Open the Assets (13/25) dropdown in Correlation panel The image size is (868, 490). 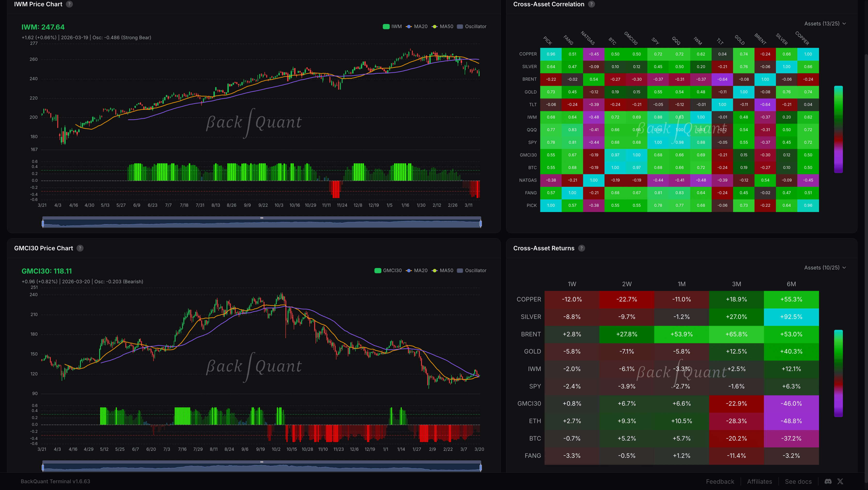(825, 23)
